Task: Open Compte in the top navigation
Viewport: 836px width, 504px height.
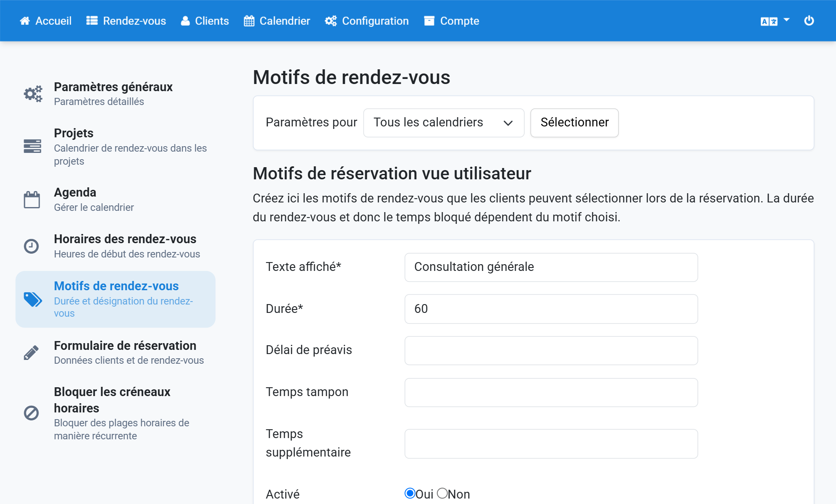Action: [x=452, y=21]
